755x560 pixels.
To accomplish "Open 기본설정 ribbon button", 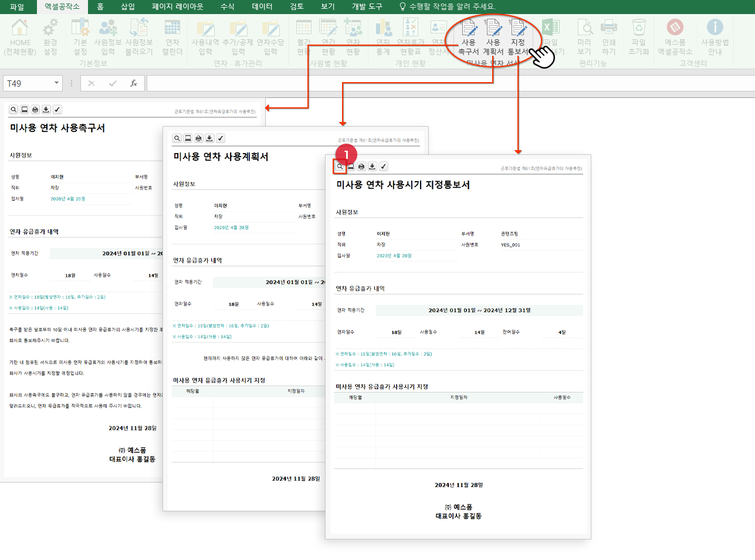I will [x=80, y=37].
